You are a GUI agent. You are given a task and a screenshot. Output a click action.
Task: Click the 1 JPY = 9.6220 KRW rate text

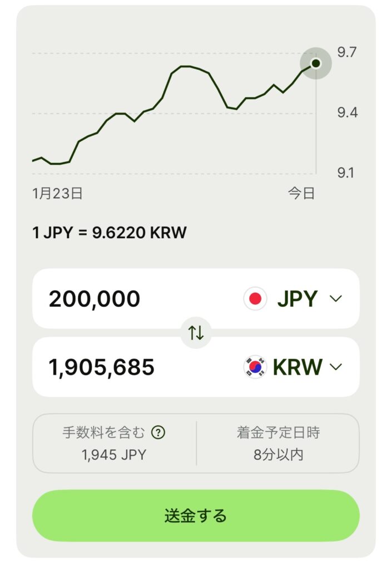110,232
